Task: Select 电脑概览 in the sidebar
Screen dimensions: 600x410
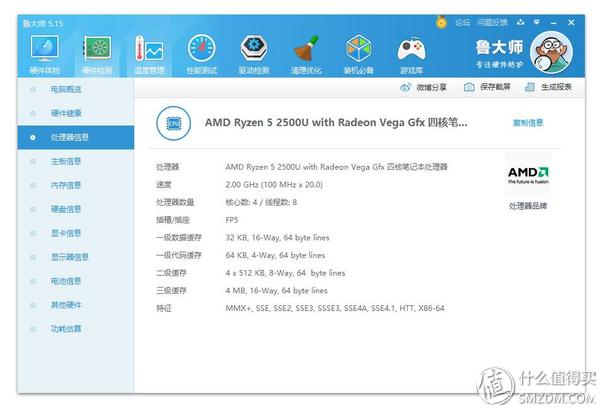Action: [x=76, y=90]
